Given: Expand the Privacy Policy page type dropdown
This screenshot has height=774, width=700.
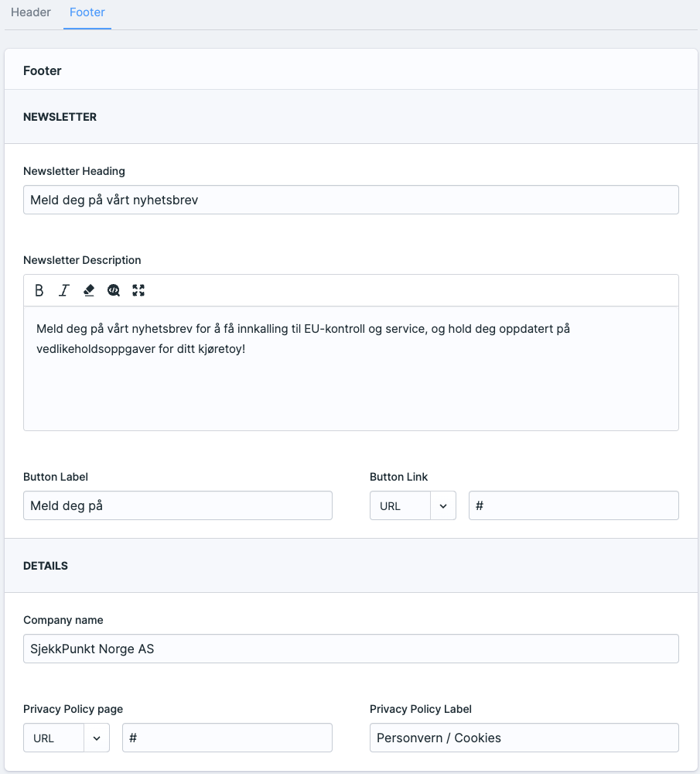Looking at the screenshot, I should 66,738.
